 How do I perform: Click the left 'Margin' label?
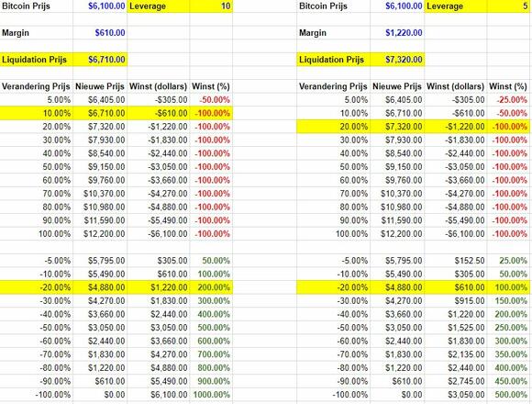(x=16, y=33)
